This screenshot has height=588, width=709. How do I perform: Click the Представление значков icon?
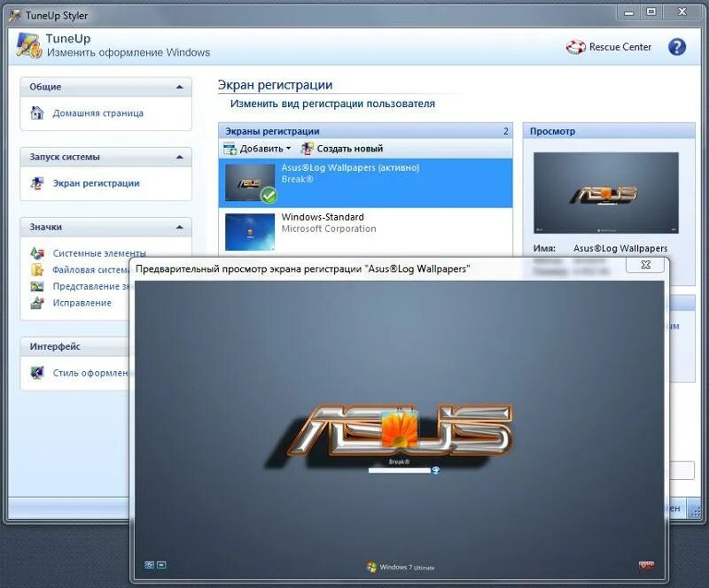point(36,286)
